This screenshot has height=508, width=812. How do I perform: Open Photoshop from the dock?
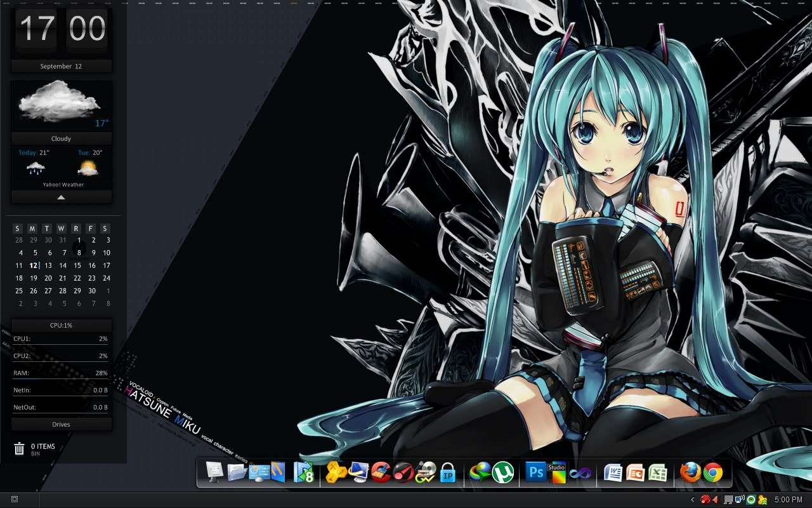pyautogui.click(x=536, y=472)
